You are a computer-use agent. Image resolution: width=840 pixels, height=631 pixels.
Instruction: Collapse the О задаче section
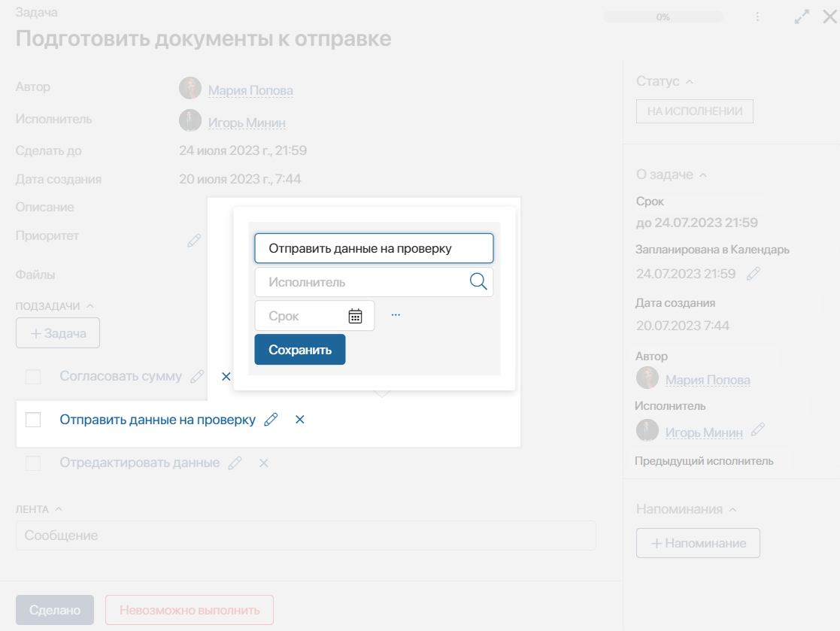coord(703,174)
